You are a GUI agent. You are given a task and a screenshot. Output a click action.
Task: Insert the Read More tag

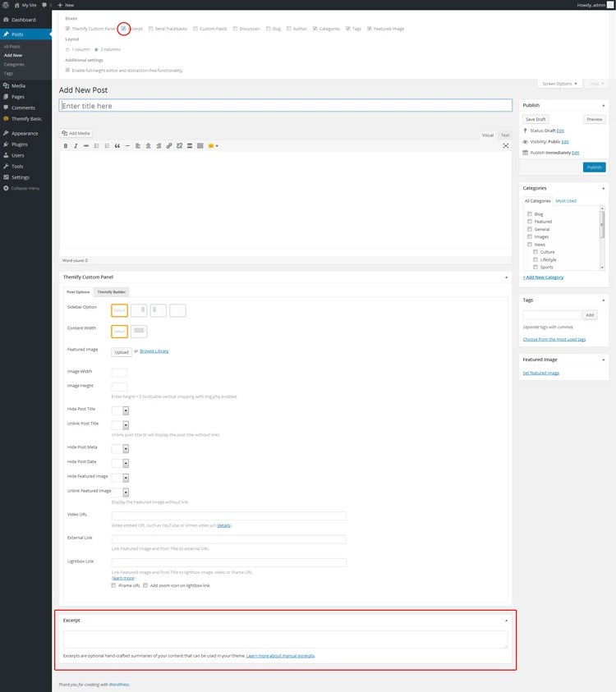190,145
